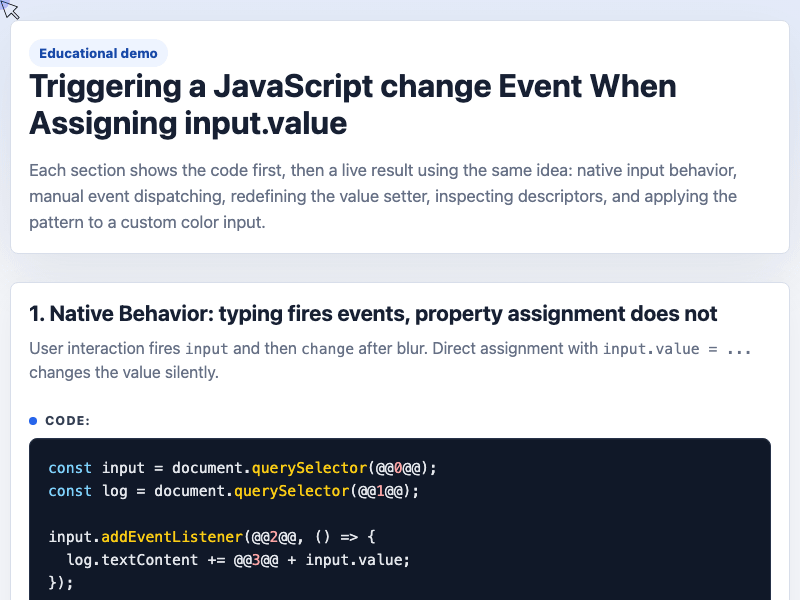Click 'log.textContent' in the code block
This screenshot has height=600, width=800.
point(132,560)
